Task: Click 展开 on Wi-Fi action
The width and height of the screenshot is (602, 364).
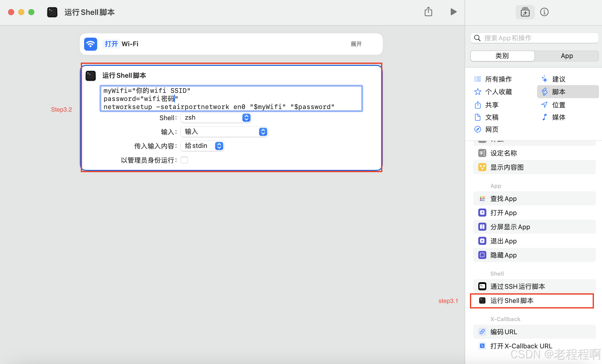Action: 356,44
